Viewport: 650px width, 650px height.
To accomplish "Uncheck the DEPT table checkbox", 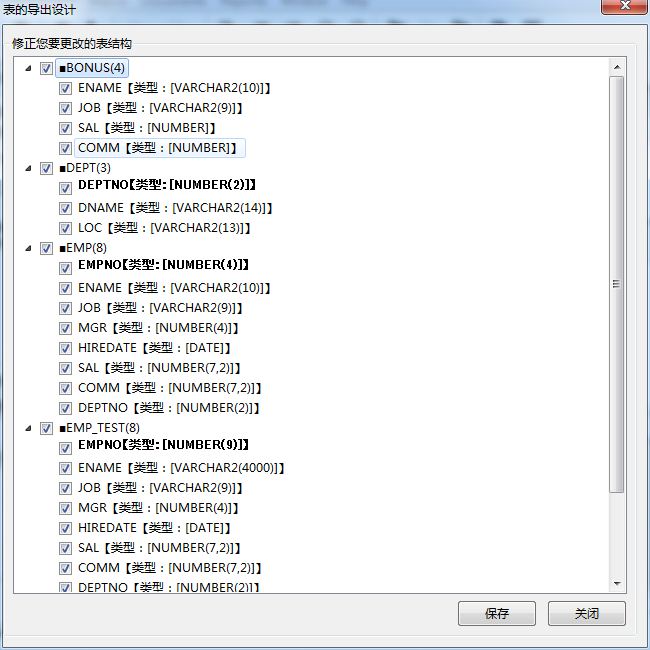I will click(46, 168).
